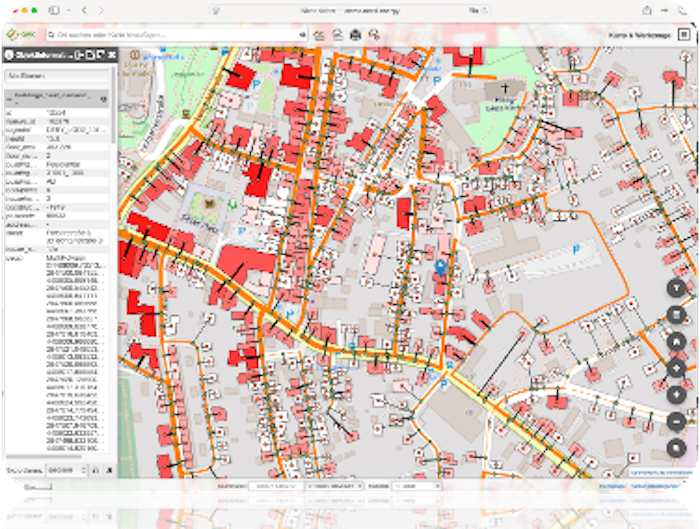Select the fourth tool icon after the search bar
700x529 pixels.
click(373, 34)
